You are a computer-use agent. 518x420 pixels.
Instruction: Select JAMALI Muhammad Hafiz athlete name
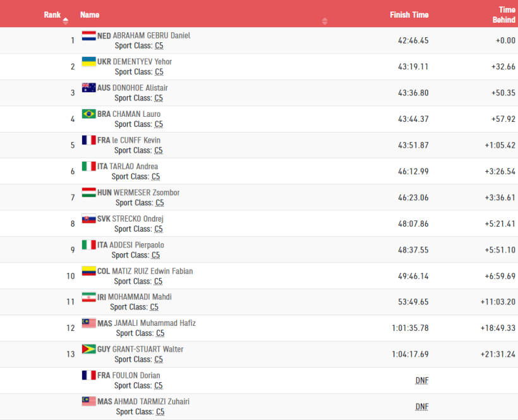tap(155, 323)
